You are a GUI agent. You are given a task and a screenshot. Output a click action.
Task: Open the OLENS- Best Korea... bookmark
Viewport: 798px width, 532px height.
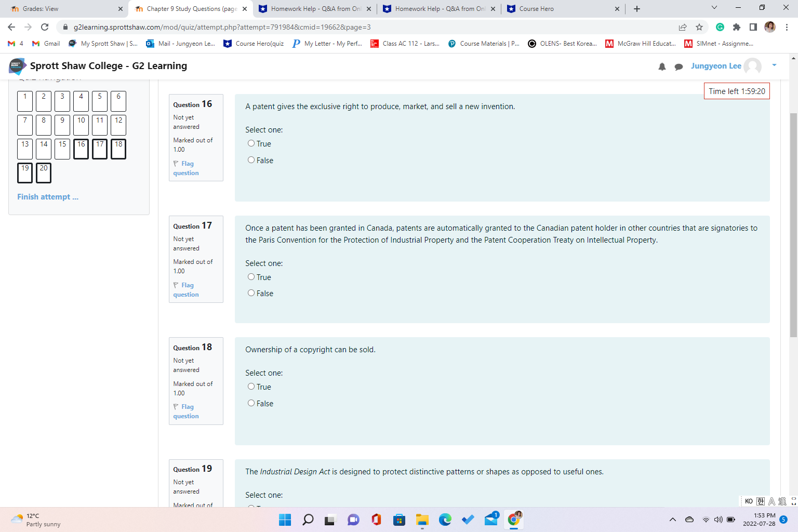(x=562, y=44)
